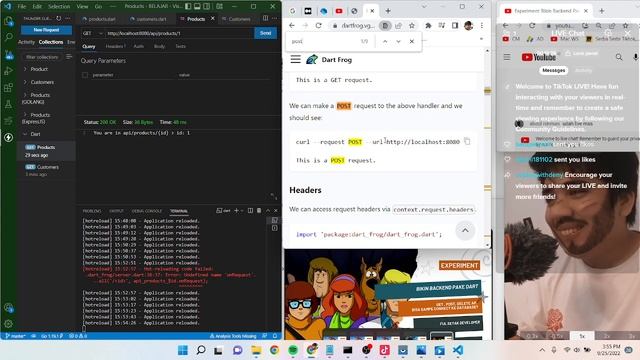Open Windows taskbar search

(201, 350)
